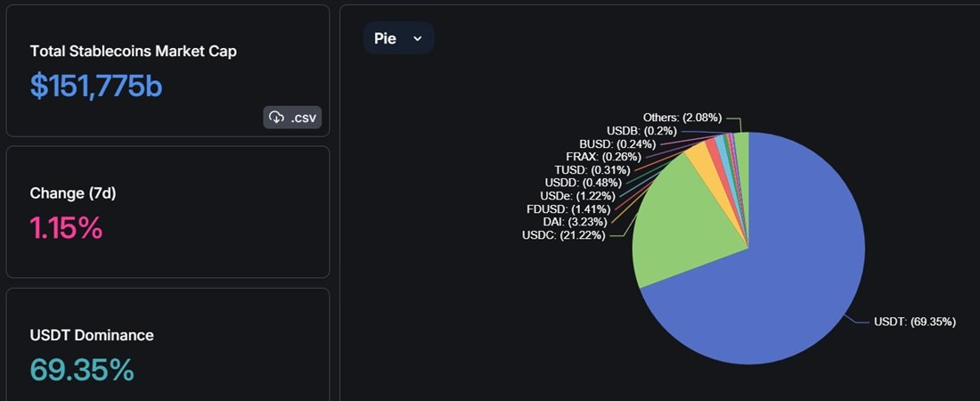Click the USDT Dominance 69.35% value
The width and height of the screenshot is (980, 401).
pyautogui.click(x=82, y=370)
